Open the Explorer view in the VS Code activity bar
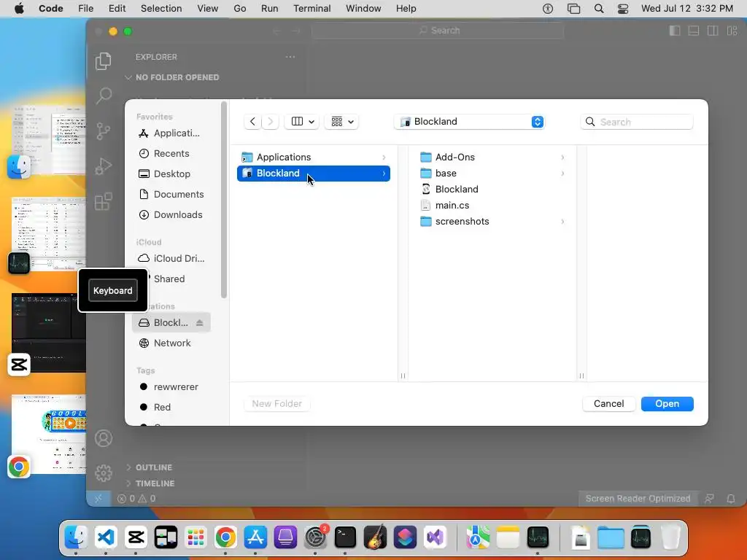Viewport: 747px width, 560px height. point(104,61)
